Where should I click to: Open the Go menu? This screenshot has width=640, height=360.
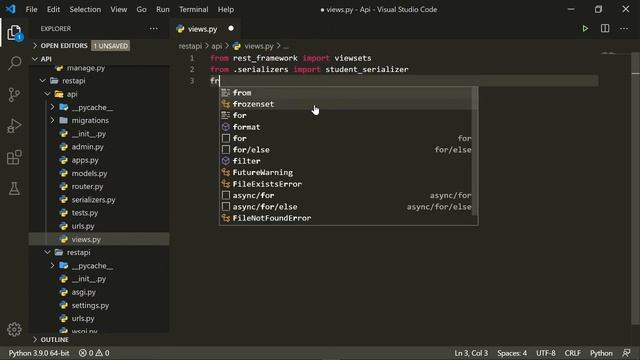[x=141, y=9]
